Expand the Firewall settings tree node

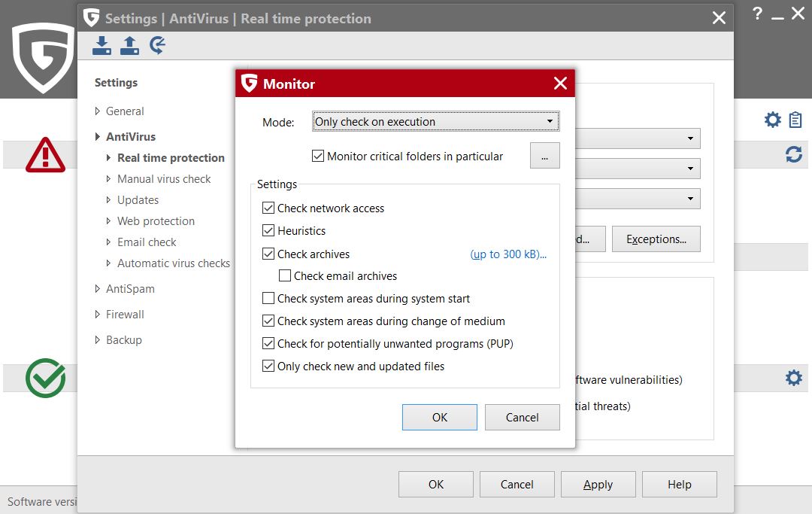click(x=98, y=315)
